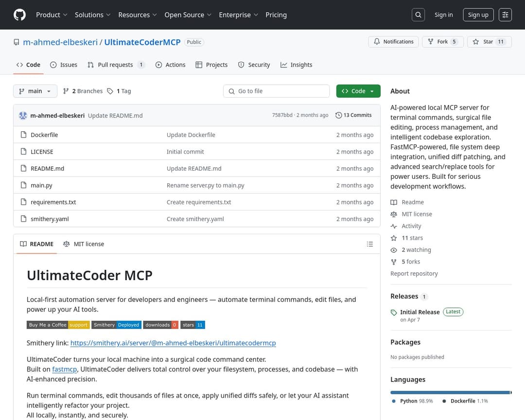Click the Dockerfile 1.1% language entry
This screenshot has width=525, height=420.
(465, 401)
